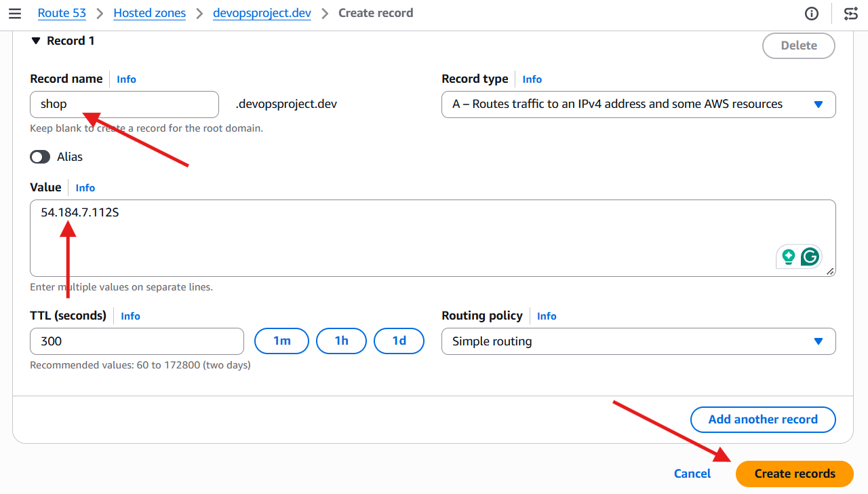Screen dimensions: 868x494
Task: Open the Routing policy dropdown
Action: [638, 341]
